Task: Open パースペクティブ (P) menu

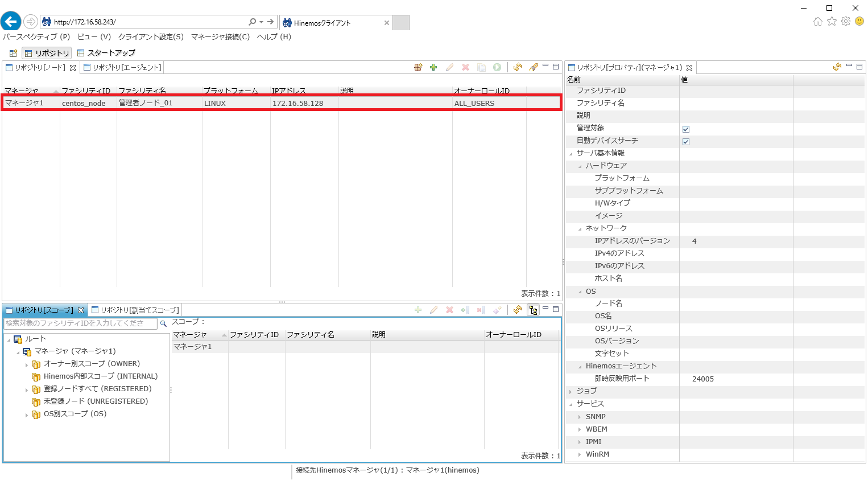Action: [36, 37]
